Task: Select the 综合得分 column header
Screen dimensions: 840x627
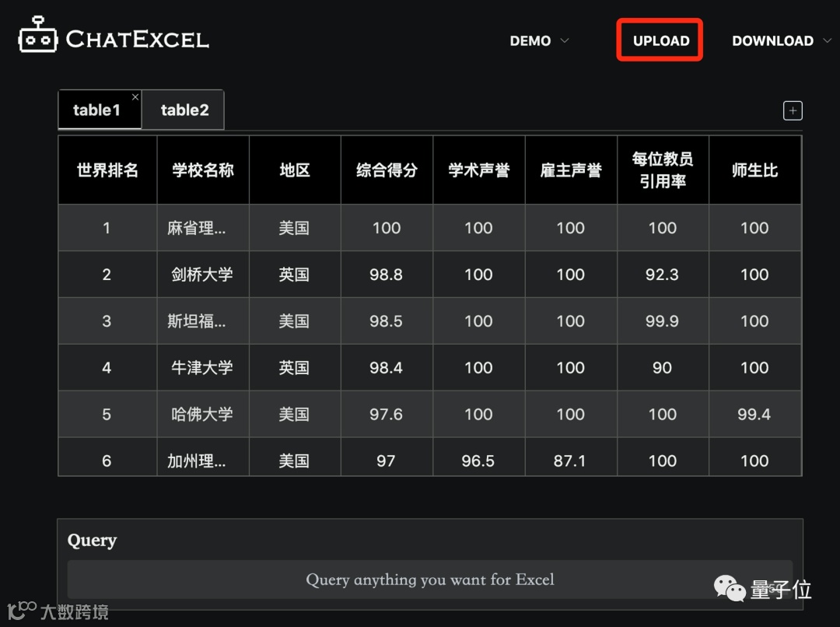Action: point(387,170)
